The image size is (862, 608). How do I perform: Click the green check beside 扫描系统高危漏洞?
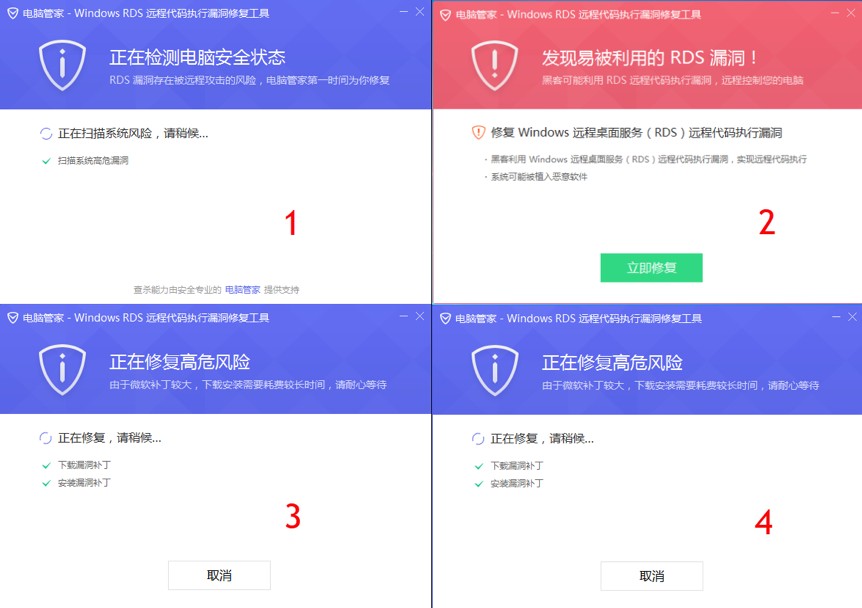[x=46, y=161]
